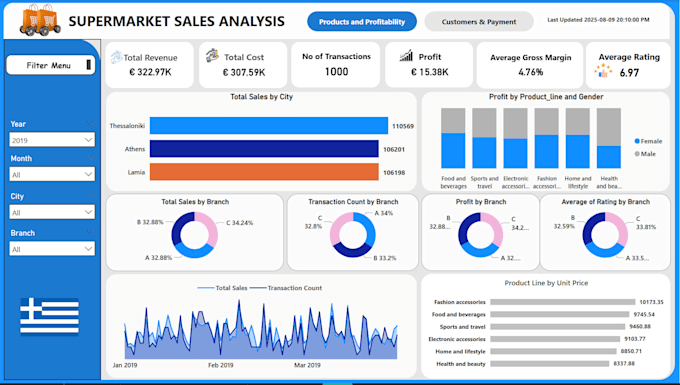Click the 9745.54 value label
The width and height of the screenshot is (680, 385).
coord(644,314)
